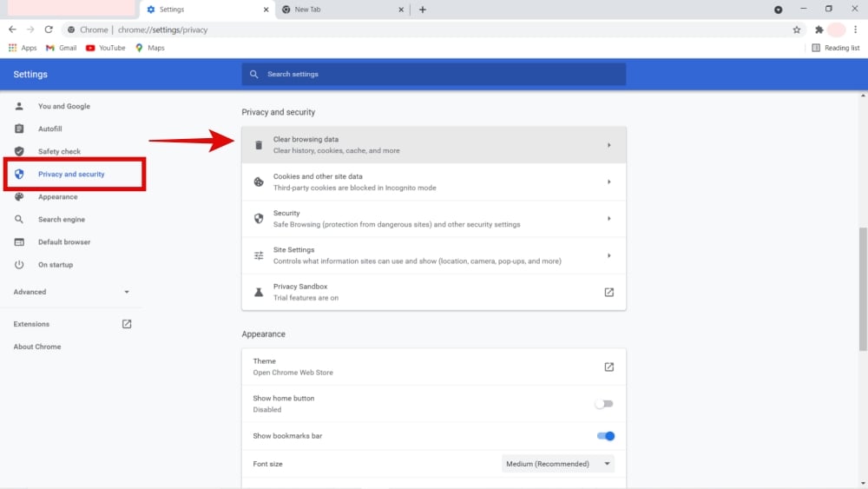Click the profile avatar in the toolbar
This screenshot has width=868, height=489.
pos(837,30)
